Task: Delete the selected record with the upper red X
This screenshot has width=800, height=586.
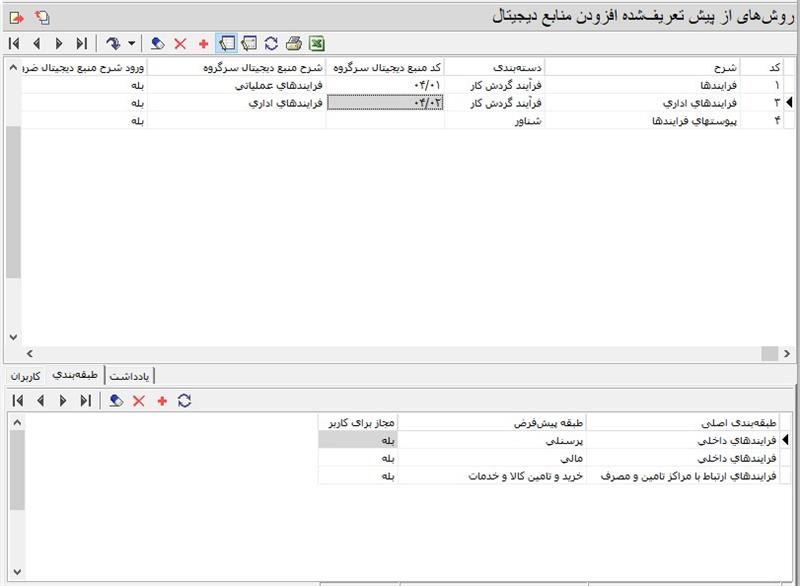Action: pyautogui.click(x=180, y=43)
